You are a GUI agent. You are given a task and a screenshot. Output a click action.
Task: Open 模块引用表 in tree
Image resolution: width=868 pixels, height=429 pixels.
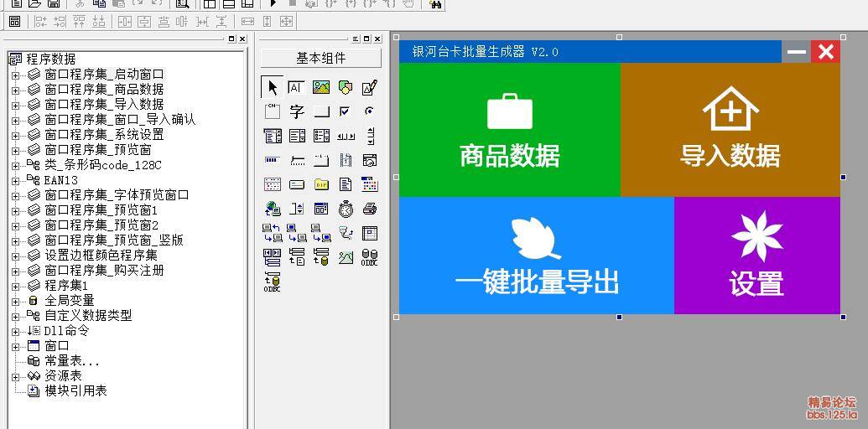tap(75, 390)
